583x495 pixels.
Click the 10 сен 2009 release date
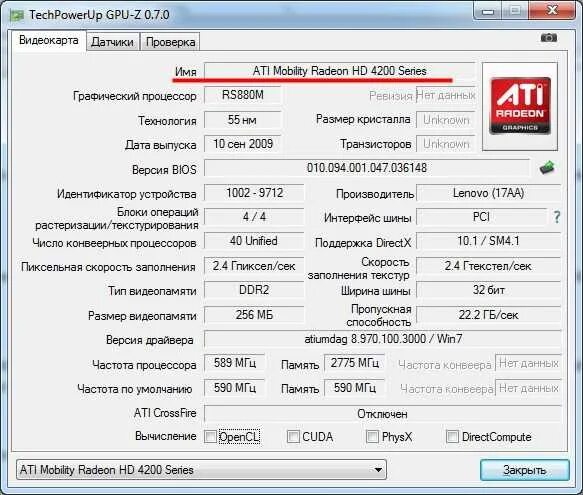[243, 144]
